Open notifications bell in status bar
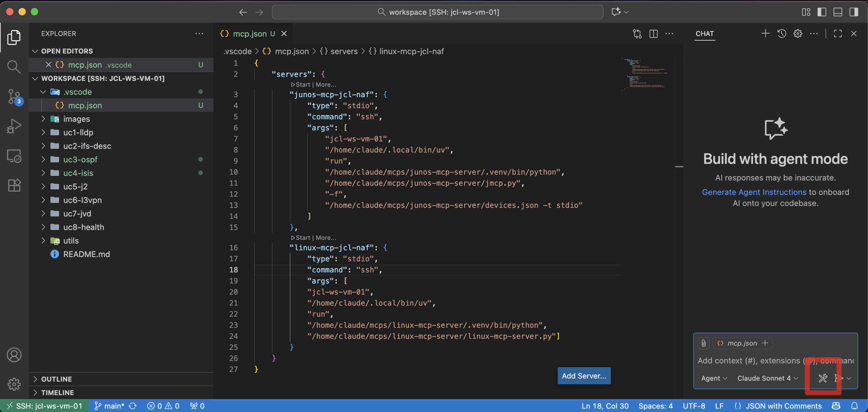 click(854, 406)
